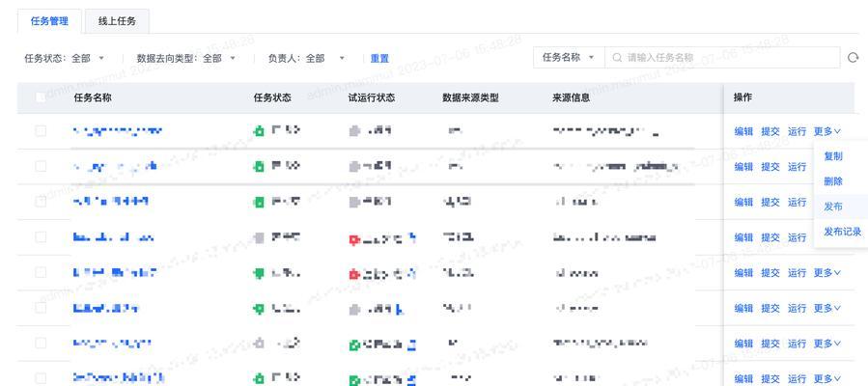The image size is (868, 386).
Task: Open the 负责人 filter dropdown
Action: tap(307, 58)
